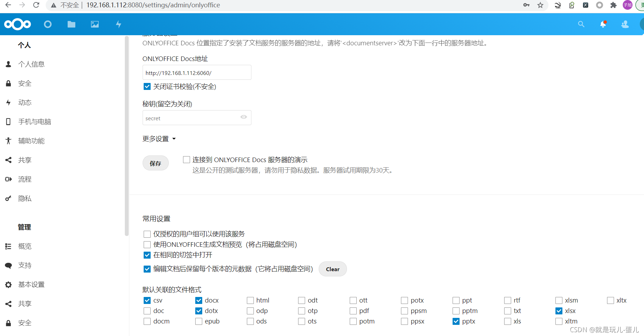Open the notifications bell icon
Viewport: 644px width, 336px height.
click(x=603, y=24)
